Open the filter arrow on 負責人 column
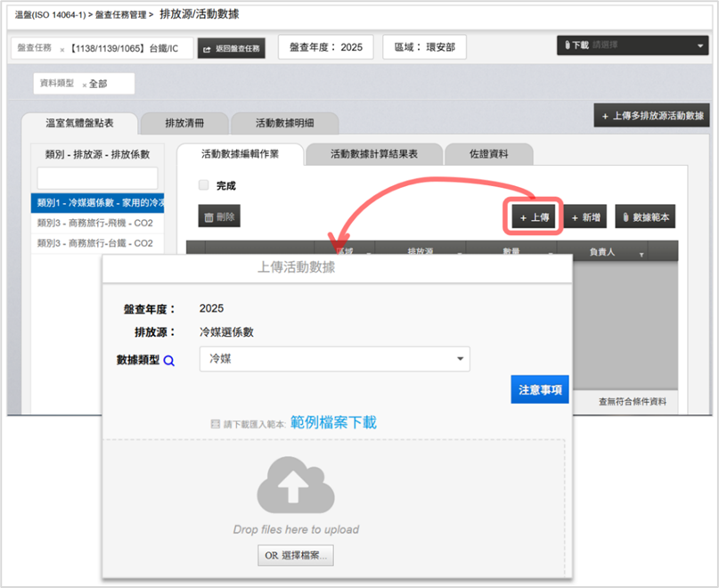 [641, 255]
